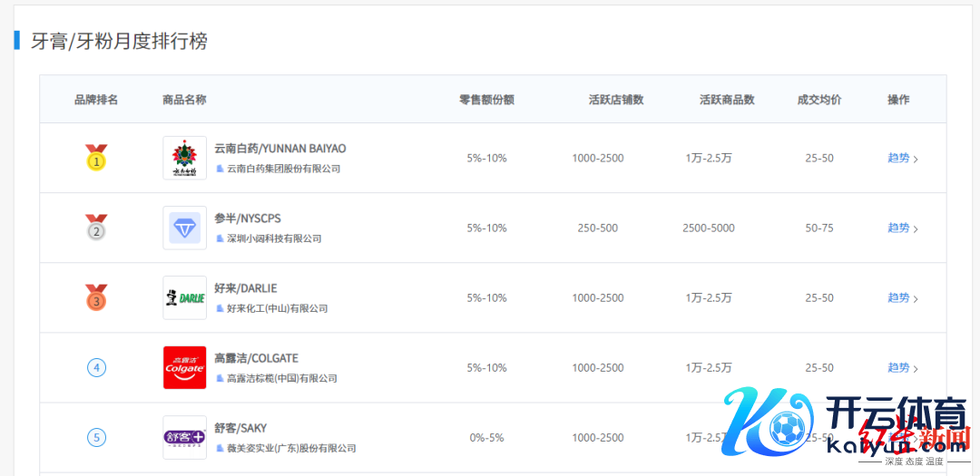This screenshot has width=980, height=476.
Task: Click the gold medal rank 1 icon
Action: [96, 158]
